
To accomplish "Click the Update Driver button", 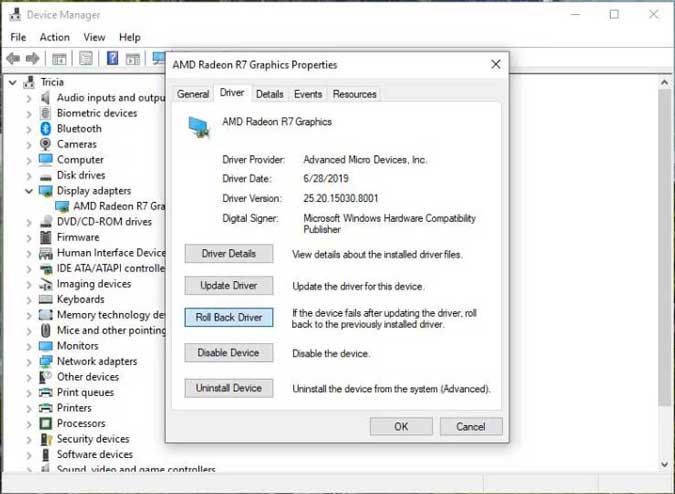I will click(x=229, y=286).
